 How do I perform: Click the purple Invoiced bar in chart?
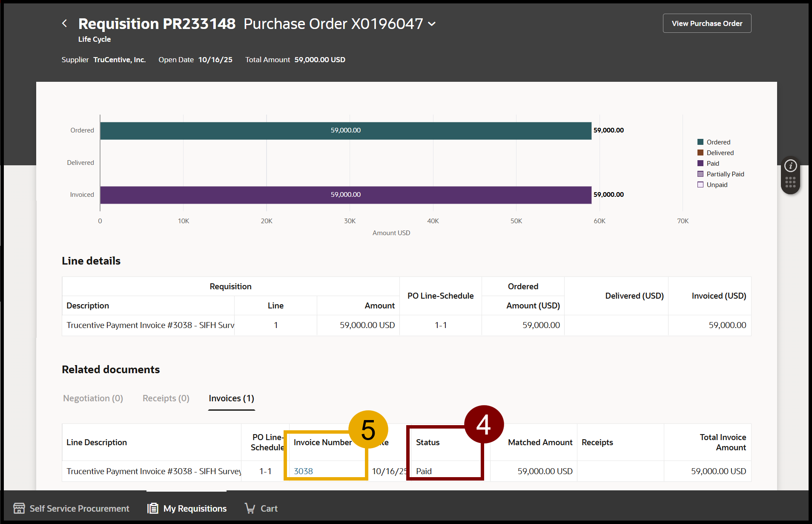coord(346,195)
